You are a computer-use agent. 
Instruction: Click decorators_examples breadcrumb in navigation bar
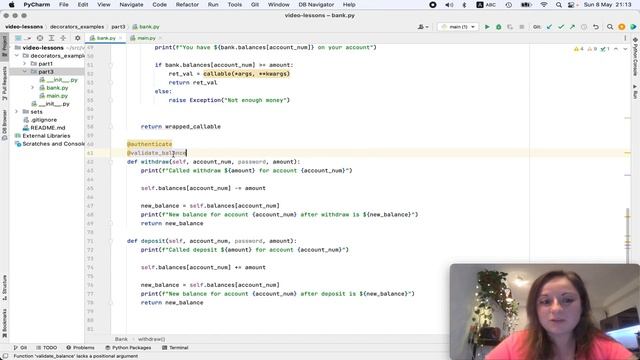click(x=77, y=27)
